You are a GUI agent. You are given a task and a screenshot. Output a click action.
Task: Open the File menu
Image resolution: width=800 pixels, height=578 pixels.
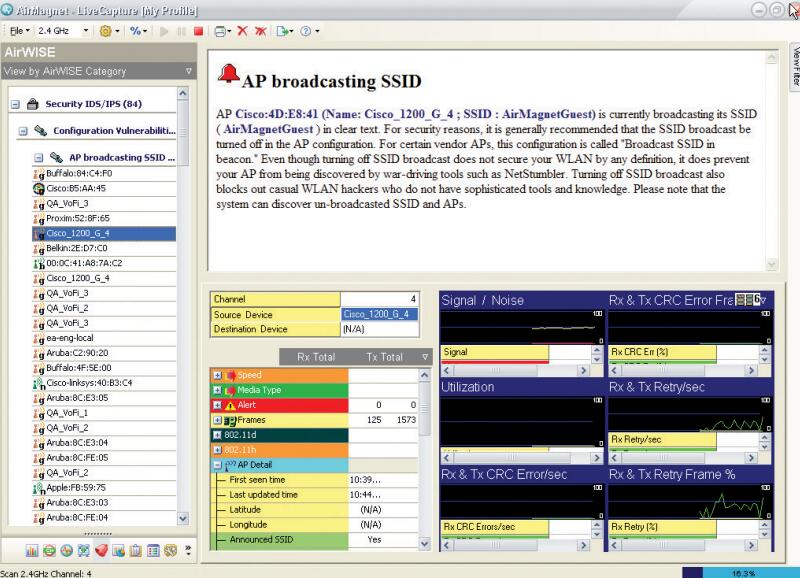pos(19,31)
